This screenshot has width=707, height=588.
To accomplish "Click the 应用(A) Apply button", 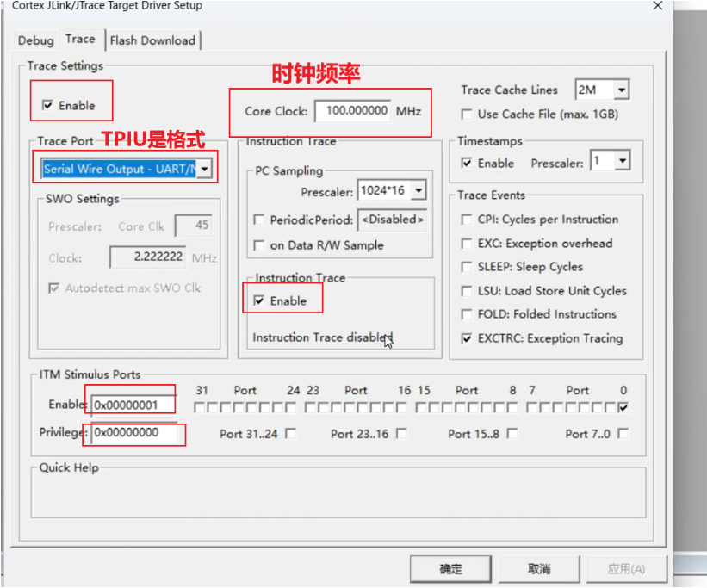I will click(626, 569).
